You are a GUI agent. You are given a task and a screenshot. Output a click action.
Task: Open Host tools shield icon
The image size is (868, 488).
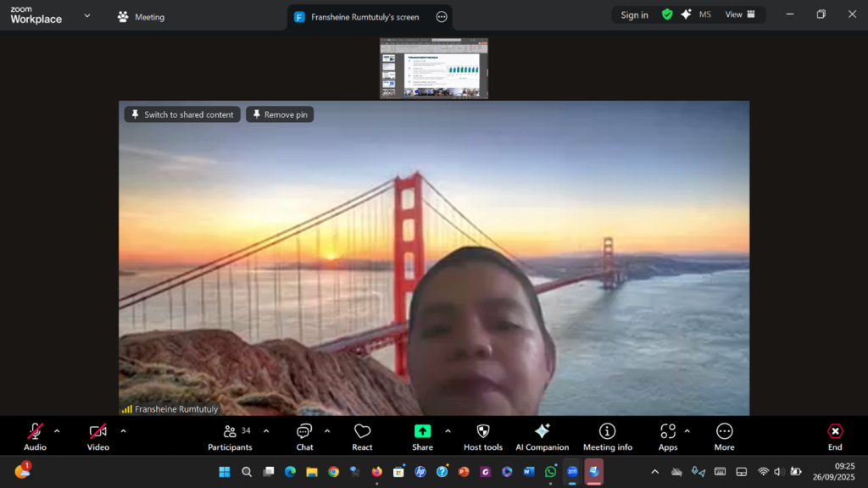click(482, 437)
